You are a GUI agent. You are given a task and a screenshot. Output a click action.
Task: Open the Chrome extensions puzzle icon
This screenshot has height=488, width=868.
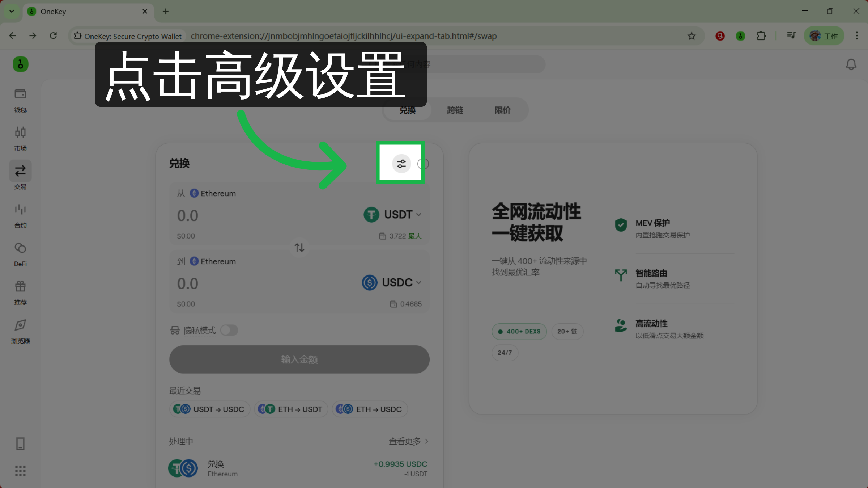[x=761, y=36]
